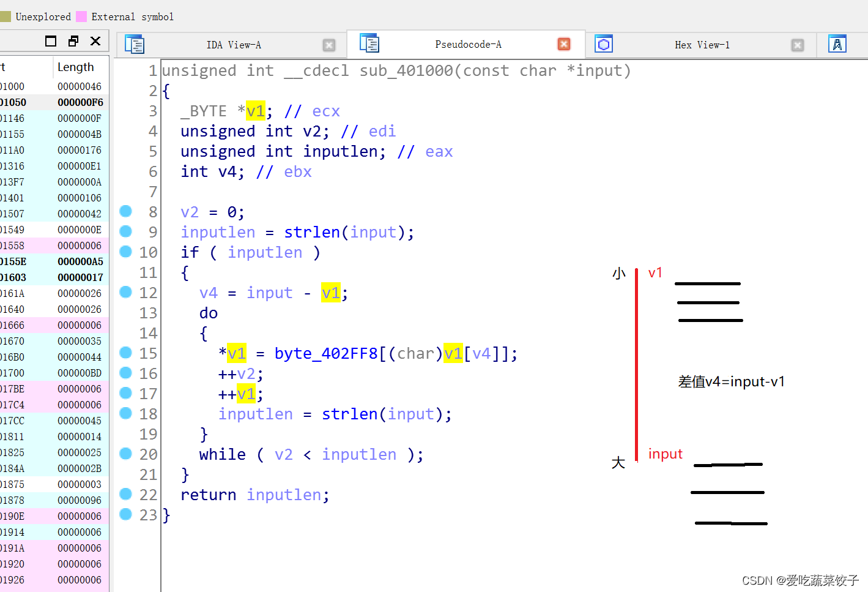Toggle breakpoint dot on line 16
The width and height of the screenshot is (868, 592).
pos(126,373)
